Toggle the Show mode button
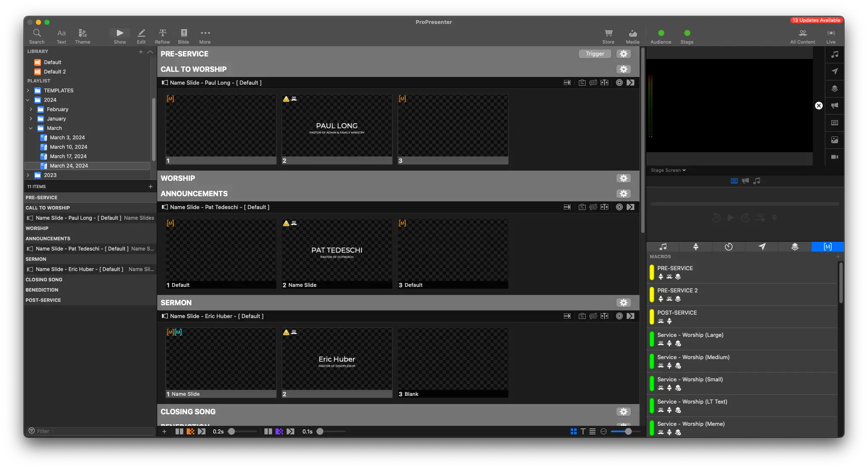 tap(120, 36)
